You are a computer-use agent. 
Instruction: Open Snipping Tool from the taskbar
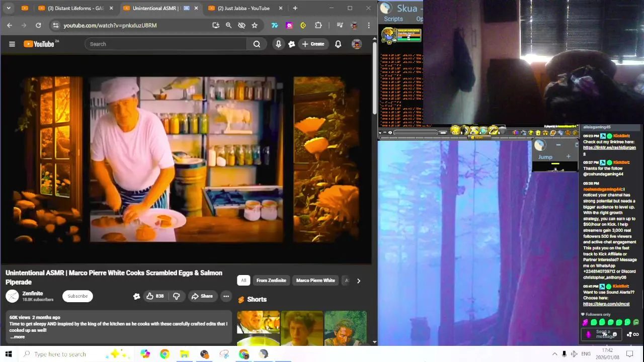coord(224,354)
